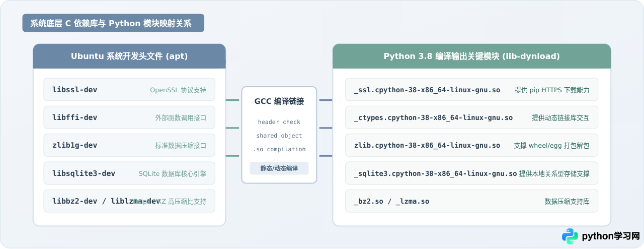Select the "header check" step text

(279, 122)
